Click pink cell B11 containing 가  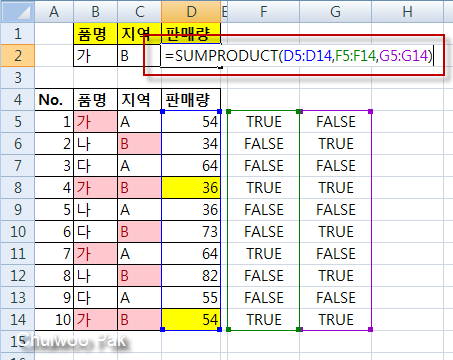coord(95,254)
